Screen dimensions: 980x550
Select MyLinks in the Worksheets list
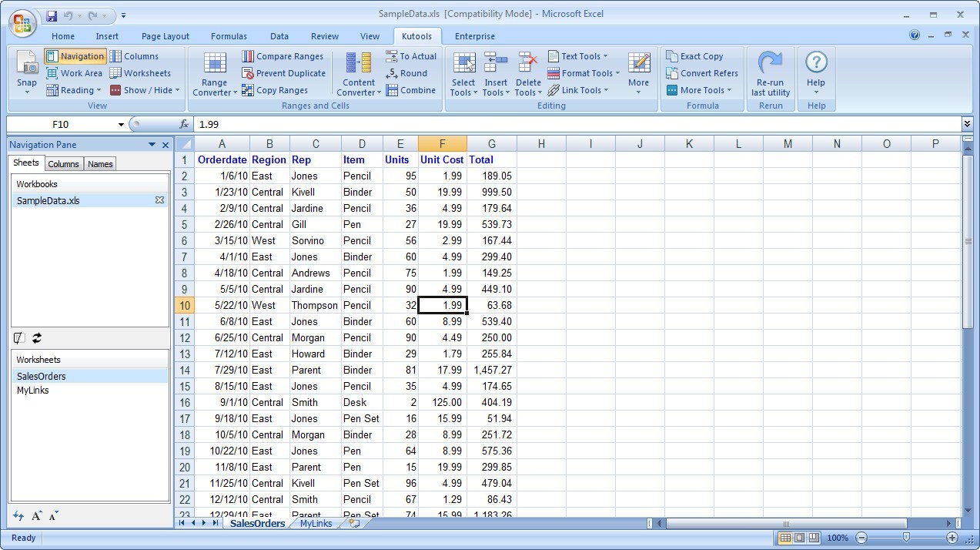click(33, 391)
